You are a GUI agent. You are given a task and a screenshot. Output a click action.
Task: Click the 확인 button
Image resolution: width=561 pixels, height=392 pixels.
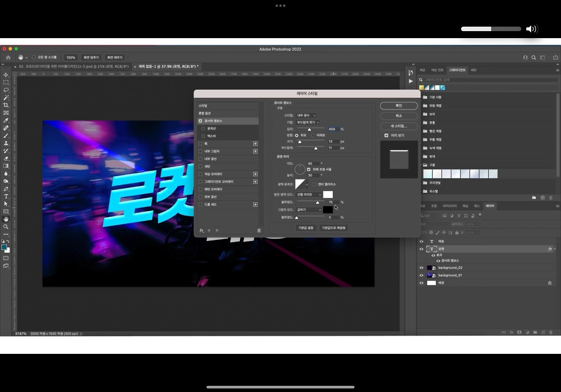click(399, 106)
